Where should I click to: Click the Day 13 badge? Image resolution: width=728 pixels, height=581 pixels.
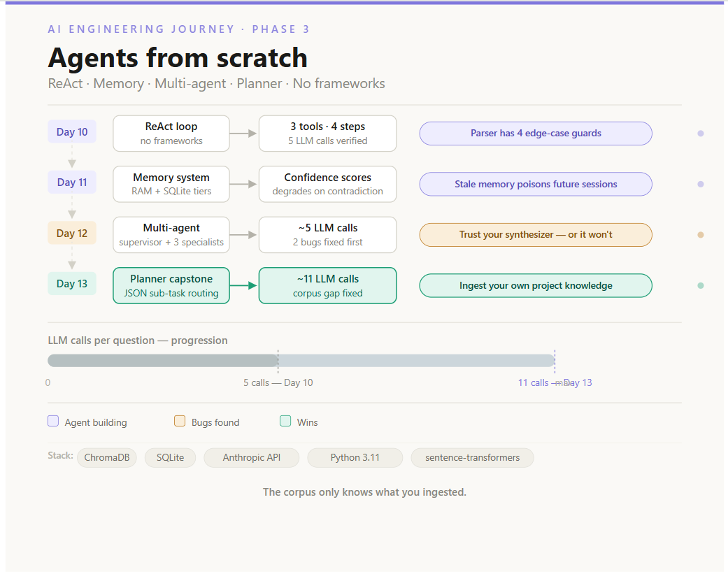click(x=72, y=284)
